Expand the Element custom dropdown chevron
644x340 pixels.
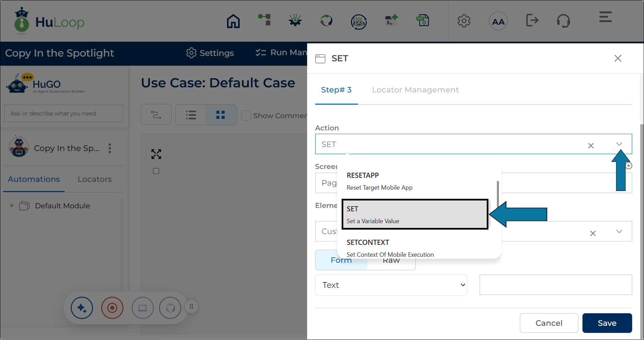619,232
